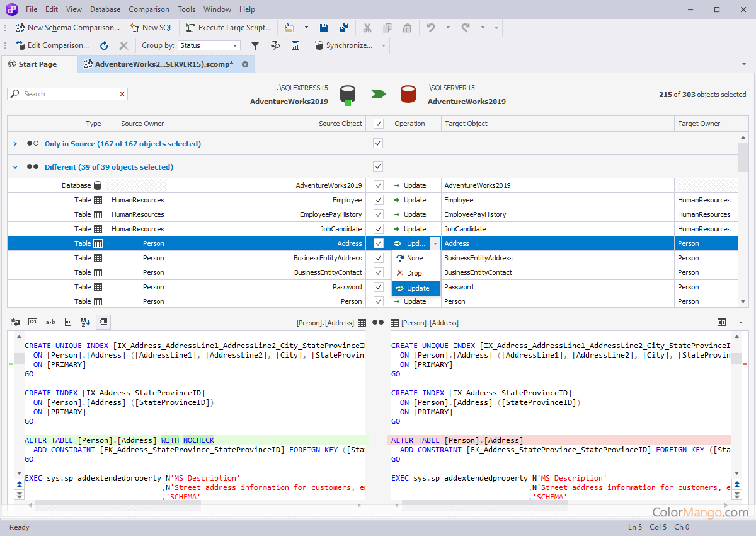Switch to the Start Page tab

[39, 64]
